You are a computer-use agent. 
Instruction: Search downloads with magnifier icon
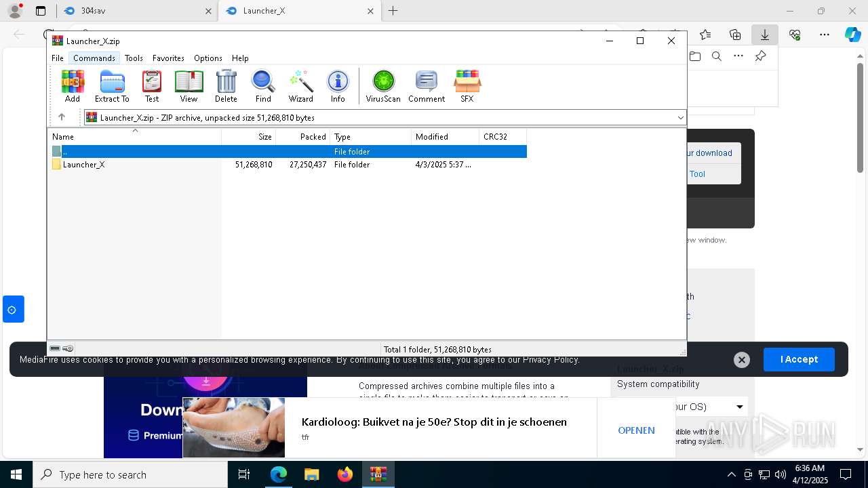pyautogui.click(x=717, y=56)
